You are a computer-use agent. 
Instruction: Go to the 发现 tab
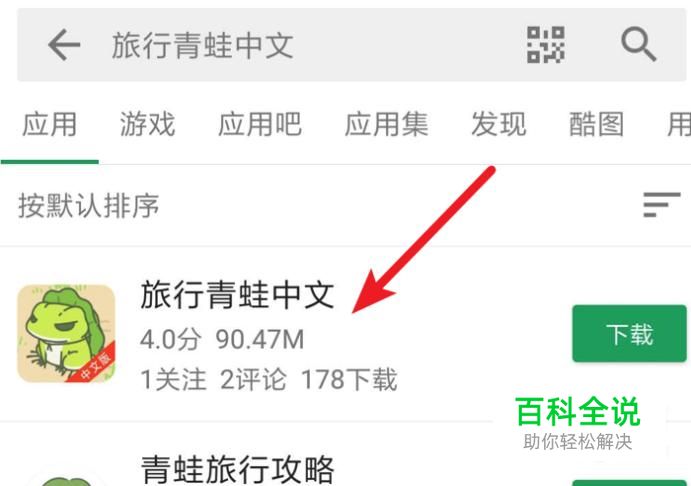click(498, 124)
